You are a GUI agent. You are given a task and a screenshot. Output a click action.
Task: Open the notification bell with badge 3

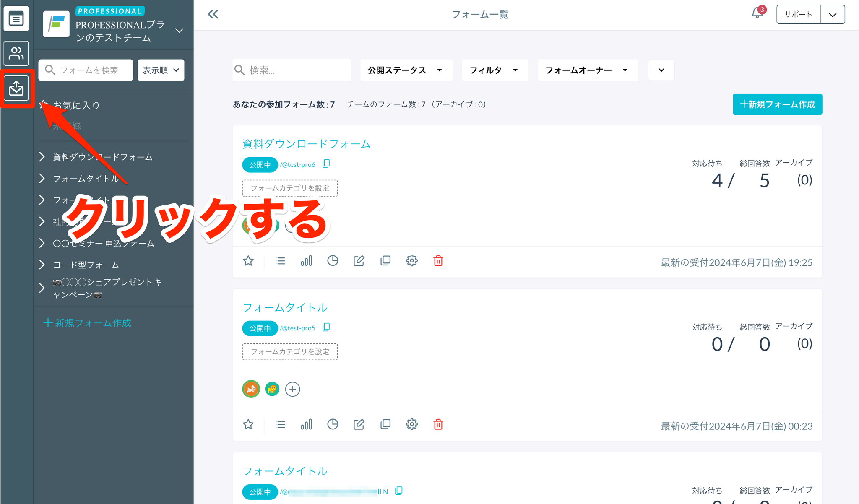[x=757, y=13]
